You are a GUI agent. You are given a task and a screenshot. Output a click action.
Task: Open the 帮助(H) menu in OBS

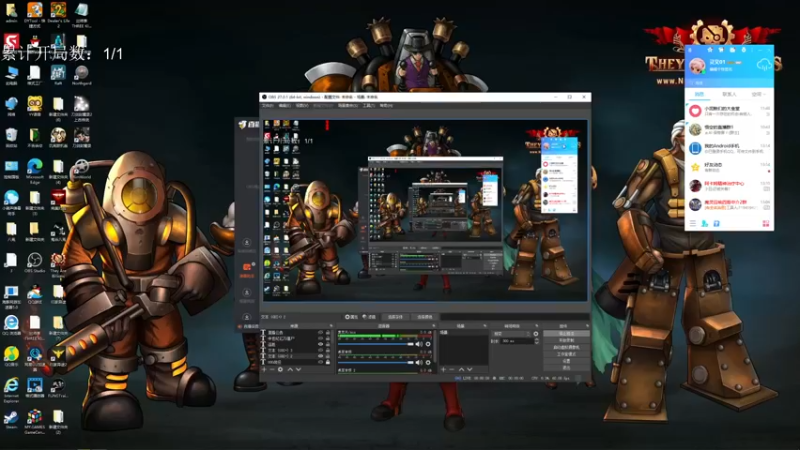[386, 106]
